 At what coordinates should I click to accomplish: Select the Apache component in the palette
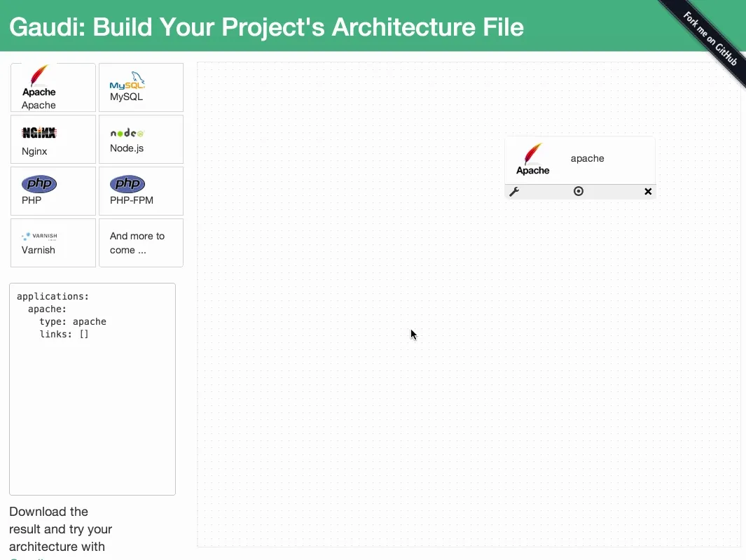53,87
